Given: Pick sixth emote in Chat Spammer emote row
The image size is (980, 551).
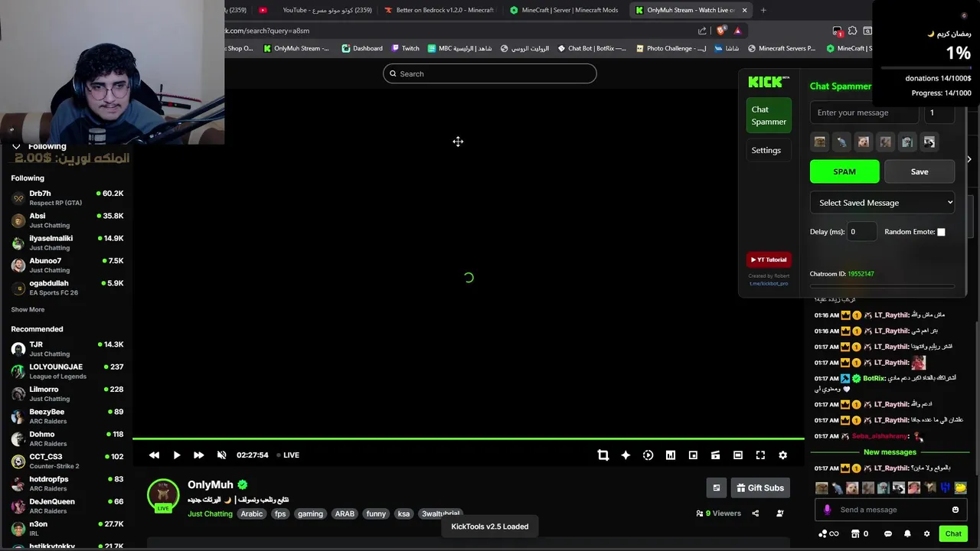Looking at the screenshot, I should click(x=929, y=142).
